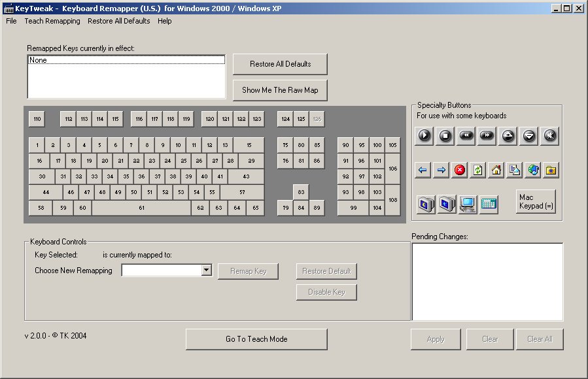
Task: Select the Sleep monitor moon icon
Action: pos(426,204)
